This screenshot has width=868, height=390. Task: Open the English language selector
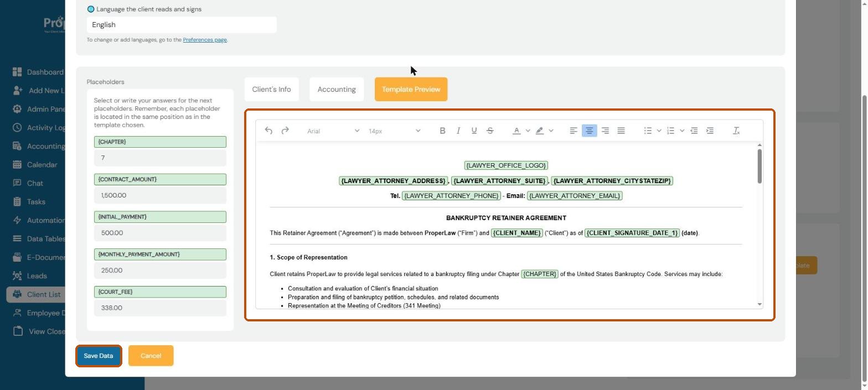click(182, 24)
